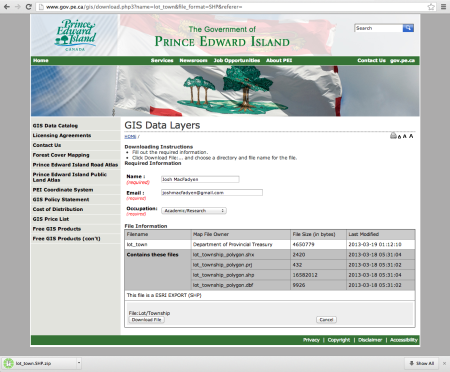Image resolution: width=450 pixels, height=372 pixels.
Task: Reload the page with refresh icon
Action: (x=29, y=7)
